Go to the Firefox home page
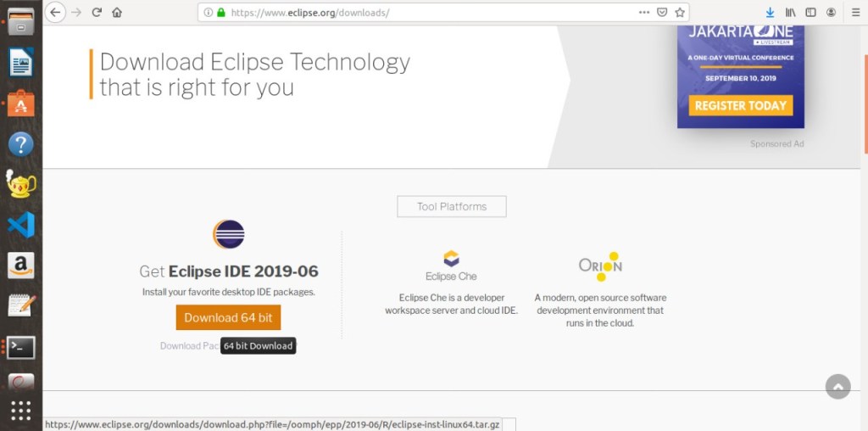868x431 pixels. (x=117, y=13)
